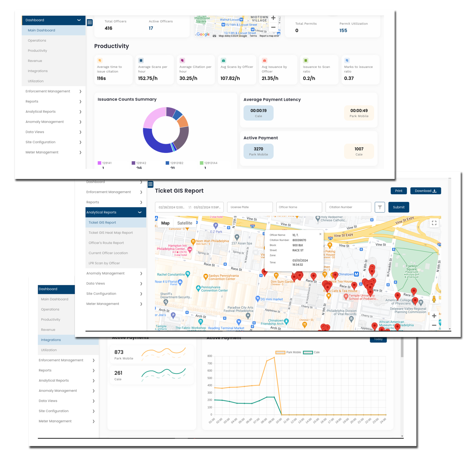Click the Street View pegman icon
Image resolution: width=476 pixels, height=462 pixels.
(x=434, y=299)
